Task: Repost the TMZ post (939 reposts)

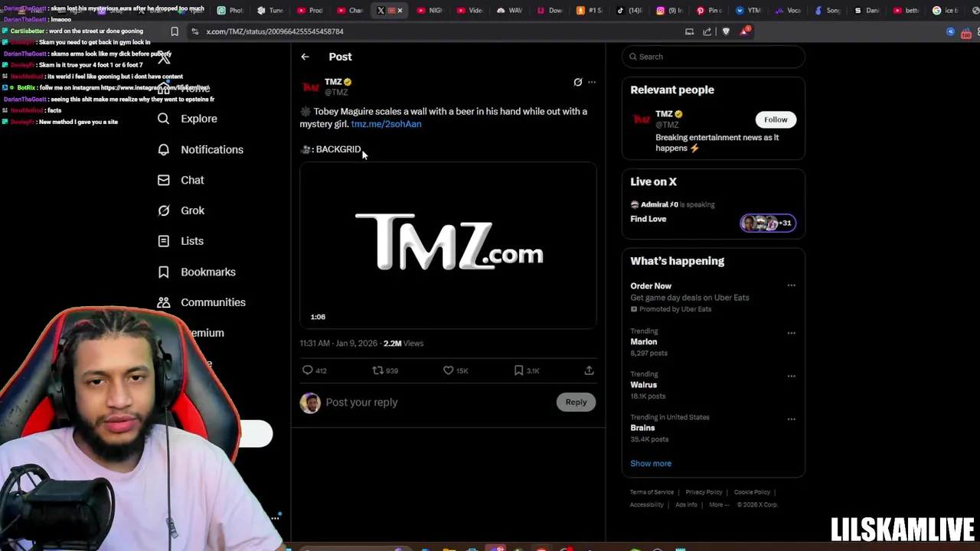Action: pyautogui.click(x=377, y=370)
